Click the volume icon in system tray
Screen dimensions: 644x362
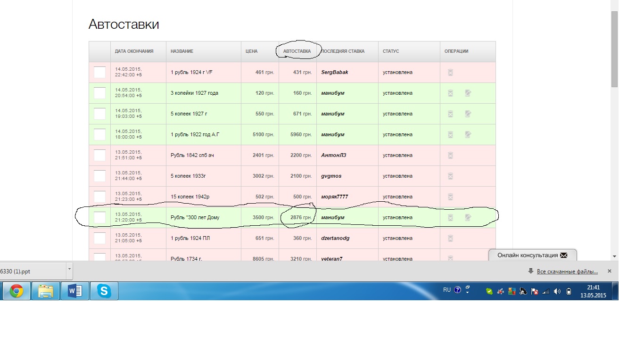click(557, 291)
